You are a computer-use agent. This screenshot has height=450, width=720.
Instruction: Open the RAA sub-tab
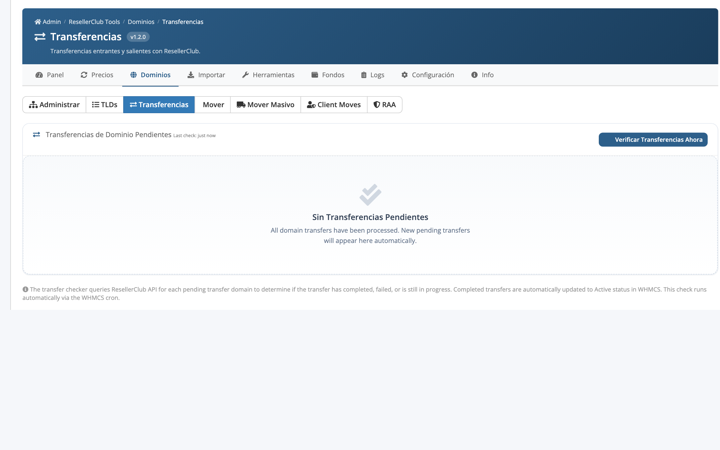385,105
